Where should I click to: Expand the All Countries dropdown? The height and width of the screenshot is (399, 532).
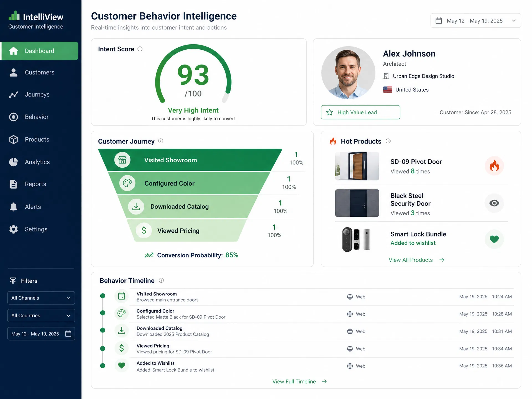(41, 316)
